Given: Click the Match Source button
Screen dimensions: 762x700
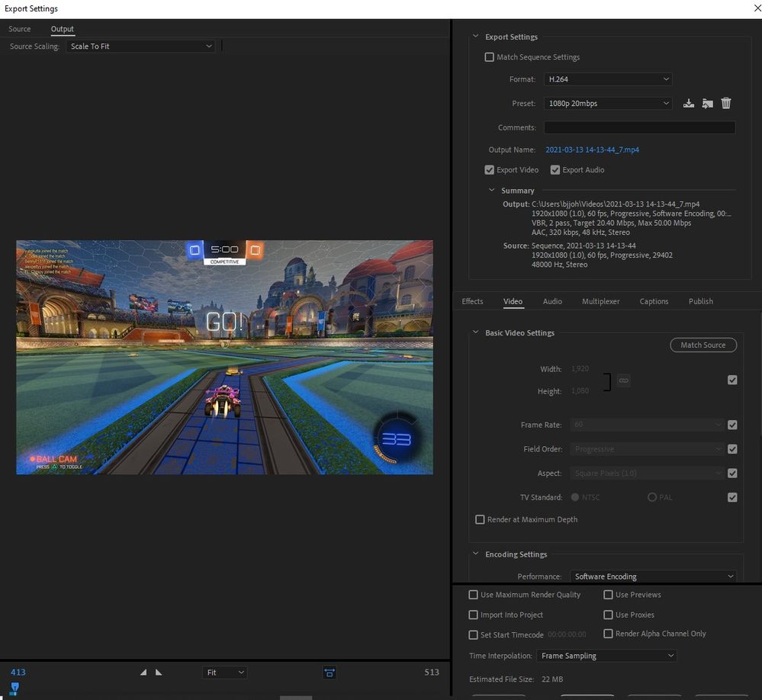Looking at the screenshot, I should click(x=703, y=345).
